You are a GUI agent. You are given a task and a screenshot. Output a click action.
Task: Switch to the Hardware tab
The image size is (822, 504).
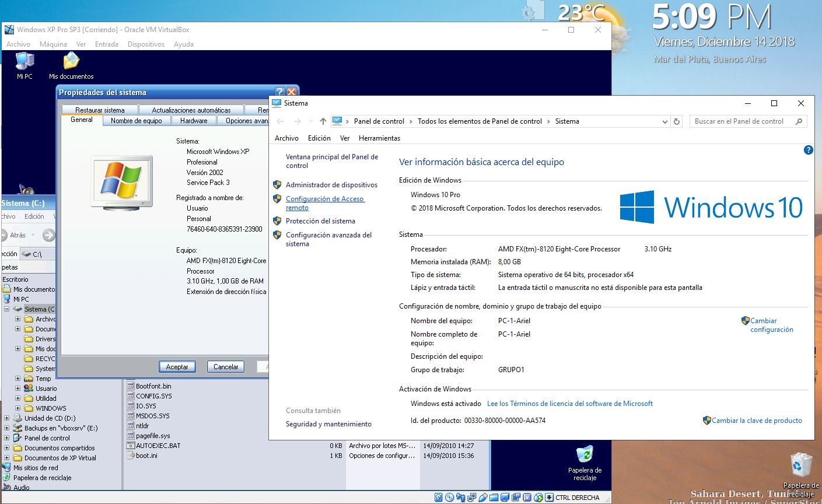[x=194, y=121]
